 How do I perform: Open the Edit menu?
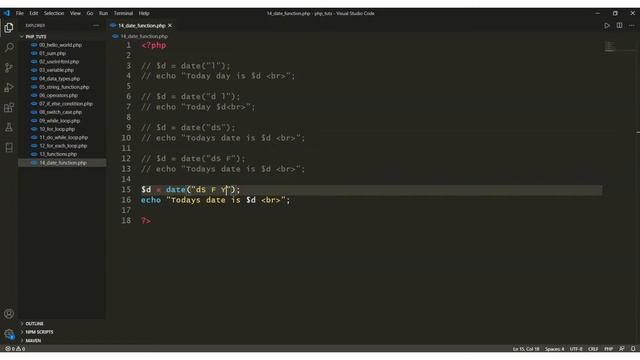(x=33, y=13)
